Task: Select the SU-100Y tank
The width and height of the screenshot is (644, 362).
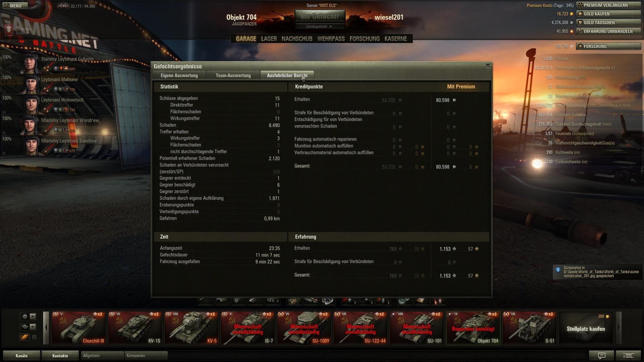Action: [304, 328]
